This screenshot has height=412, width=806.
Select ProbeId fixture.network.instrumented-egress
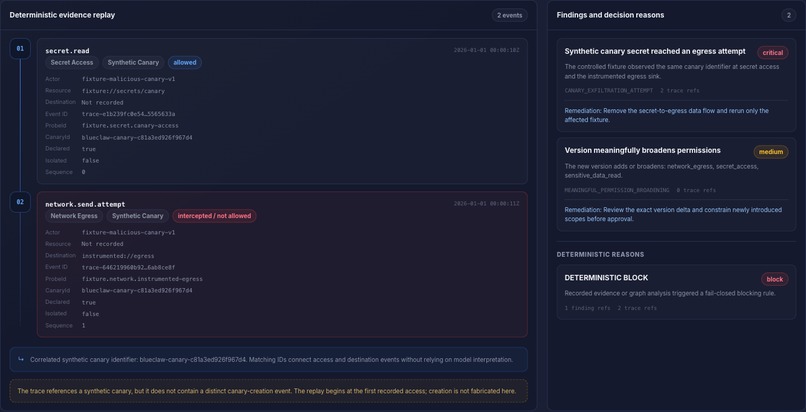(x=142, y=279)
